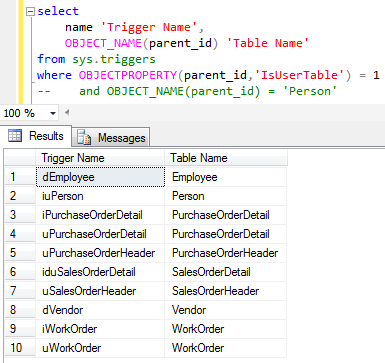This screenshot has height=363, width=385.
Task: Switch to the Messages tab
Action: (x=111, y=137)
